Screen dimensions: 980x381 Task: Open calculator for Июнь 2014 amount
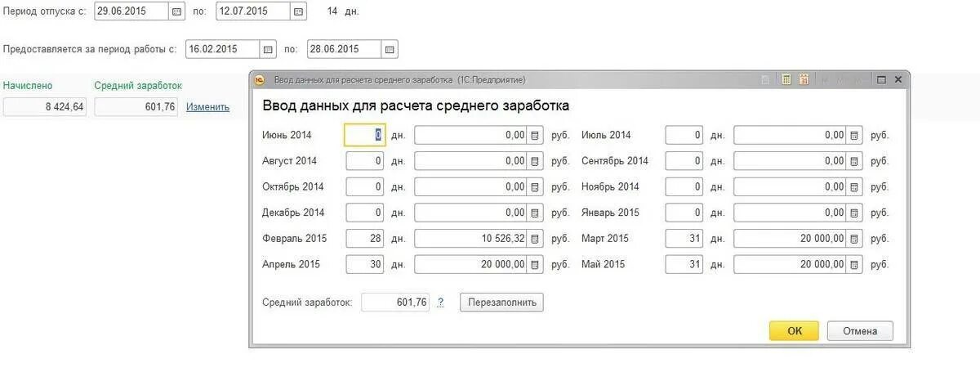click(x=535, y=135)
